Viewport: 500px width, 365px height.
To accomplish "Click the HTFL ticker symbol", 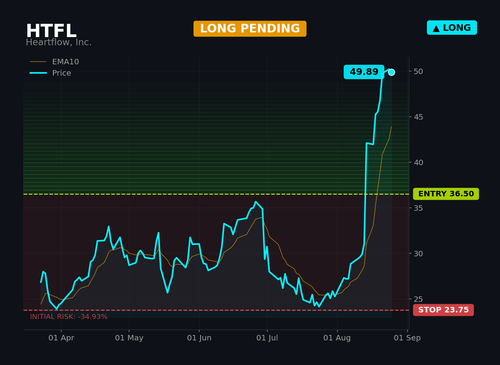I will coord(51,31).
